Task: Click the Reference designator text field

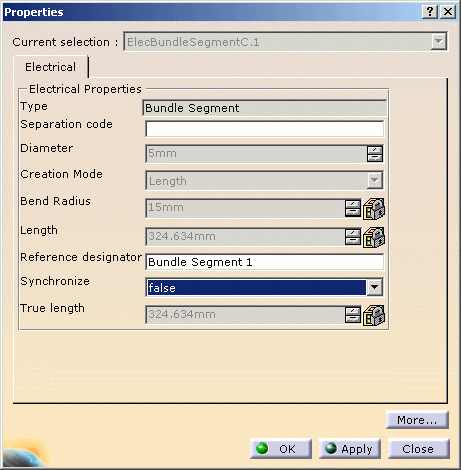Action: coord(265,262)
